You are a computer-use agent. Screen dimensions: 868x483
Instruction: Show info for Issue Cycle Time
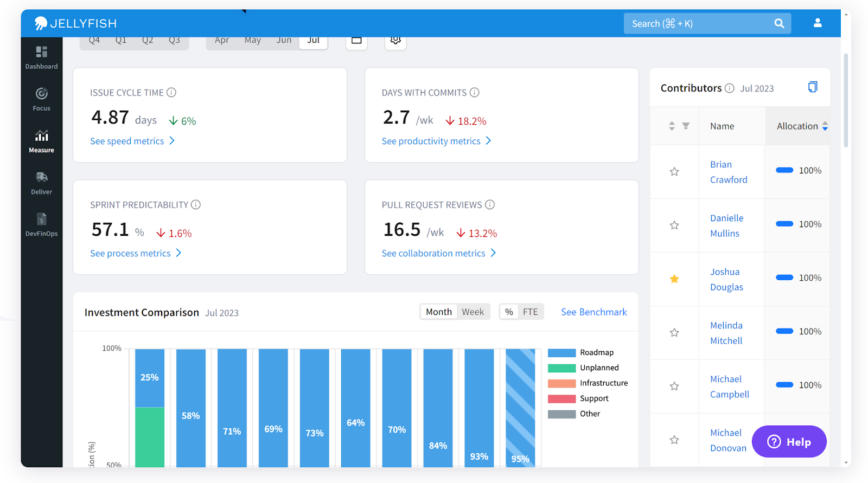(x=171, y=93)
